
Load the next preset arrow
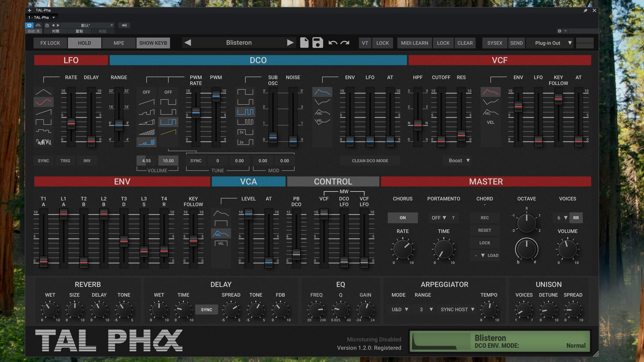click(290, 43)
